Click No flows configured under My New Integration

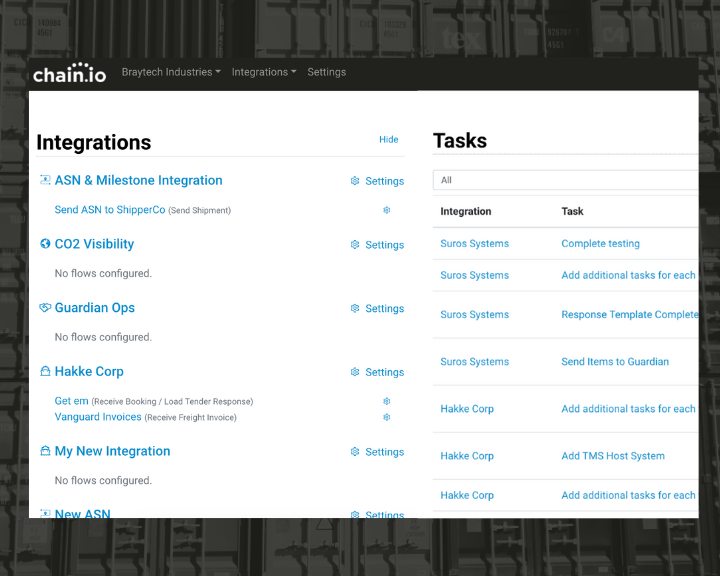pos(103,480)
